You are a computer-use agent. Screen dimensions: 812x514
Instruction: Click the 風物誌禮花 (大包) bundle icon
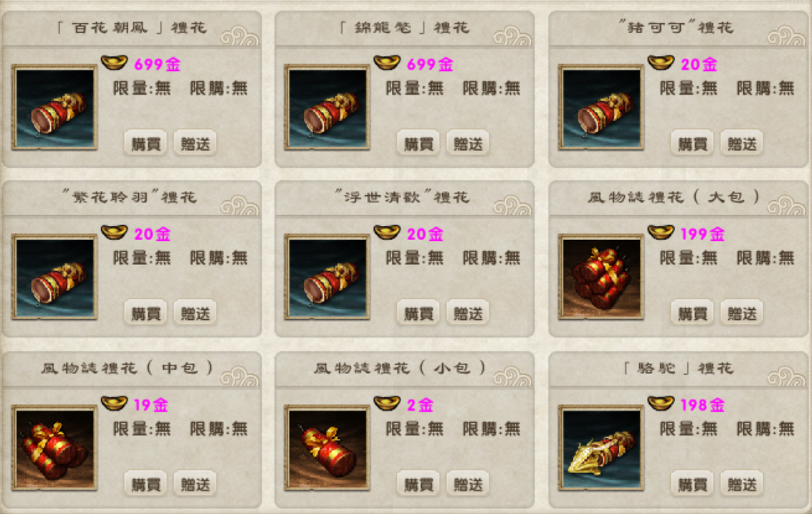point(602,277)
